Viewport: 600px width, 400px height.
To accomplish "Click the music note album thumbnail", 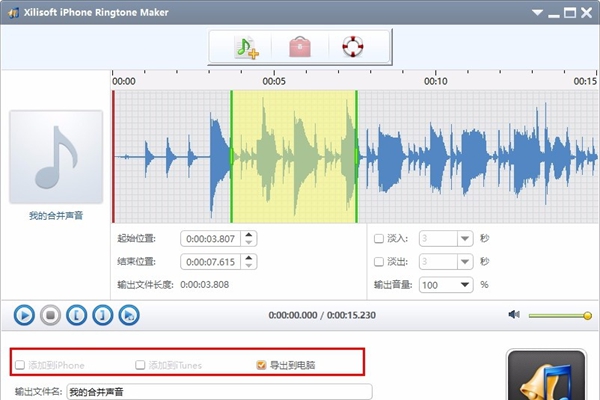I will click(x=56, y=157).
